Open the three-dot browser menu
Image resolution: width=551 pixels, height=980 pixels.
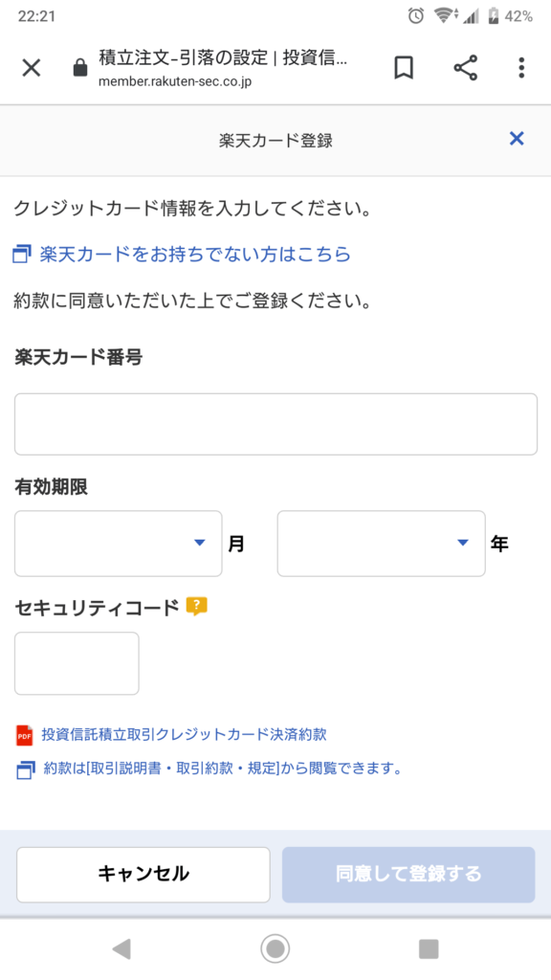tap(521, 68)
